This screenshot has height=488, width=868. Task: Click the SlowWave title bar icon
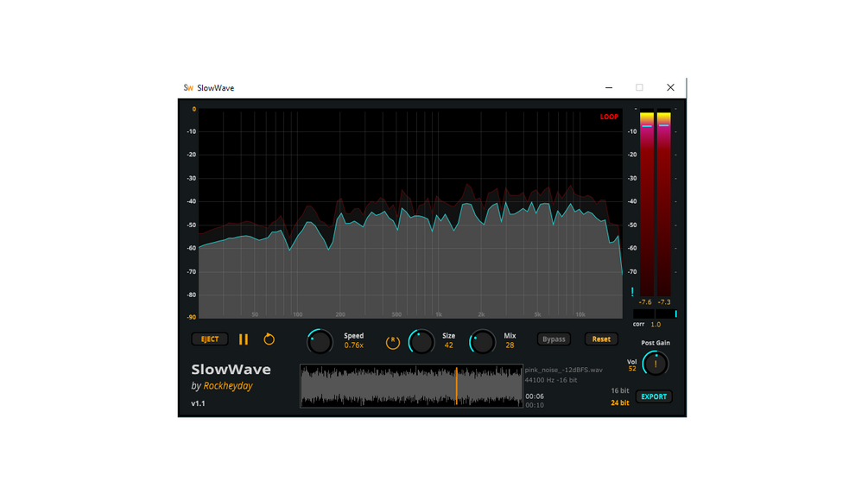[x=188, y=88]
